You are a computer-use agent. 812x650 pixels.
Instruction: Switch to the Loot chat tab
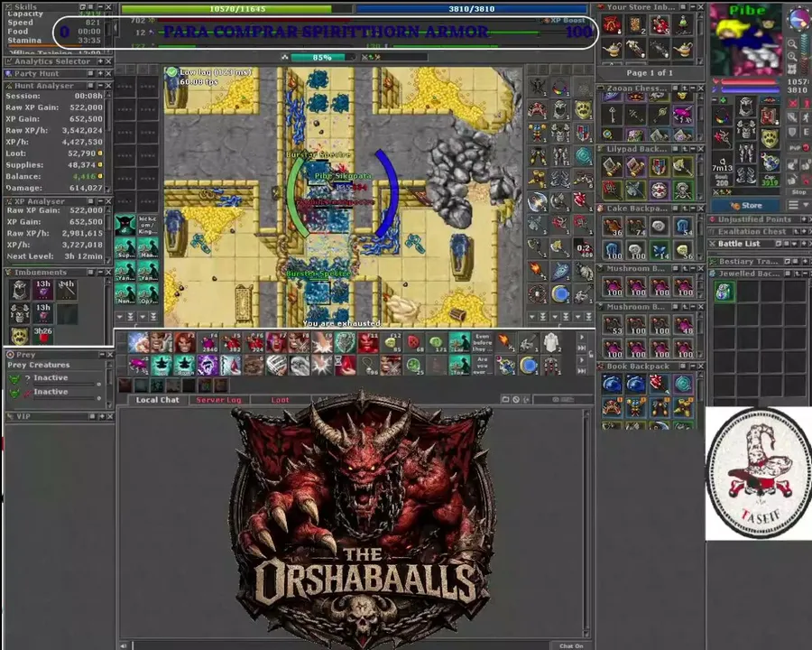pos(281,400)
